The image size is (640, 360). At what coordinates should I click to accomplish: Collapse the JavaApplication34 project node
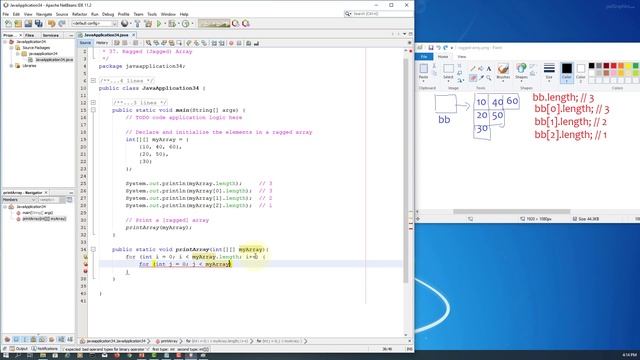pyautogui.click(x=5, y=42)
